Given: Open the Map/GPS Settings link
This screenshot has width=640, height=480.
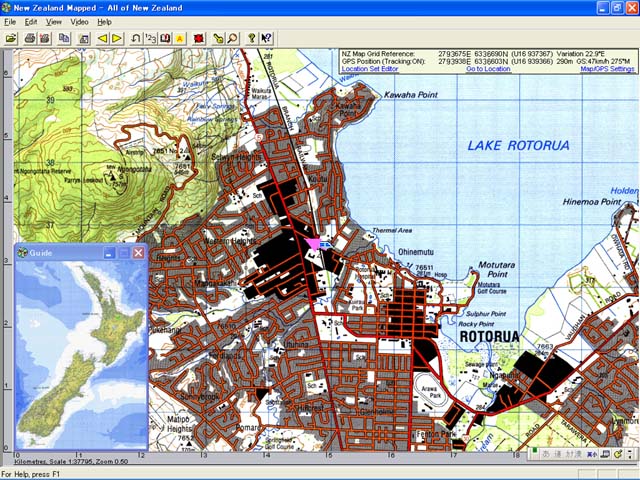Looking at the screenshot, I should point(607,69).
